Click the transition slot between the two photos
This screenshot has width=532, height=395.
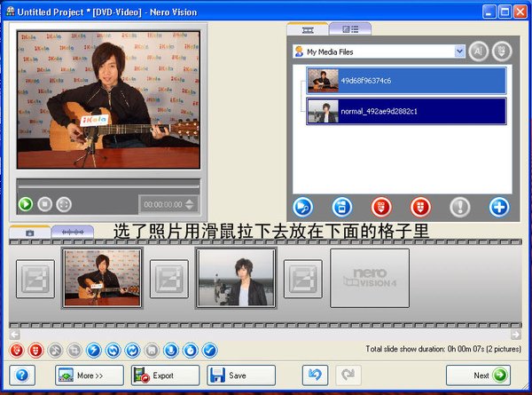click(x=169, y=279)
